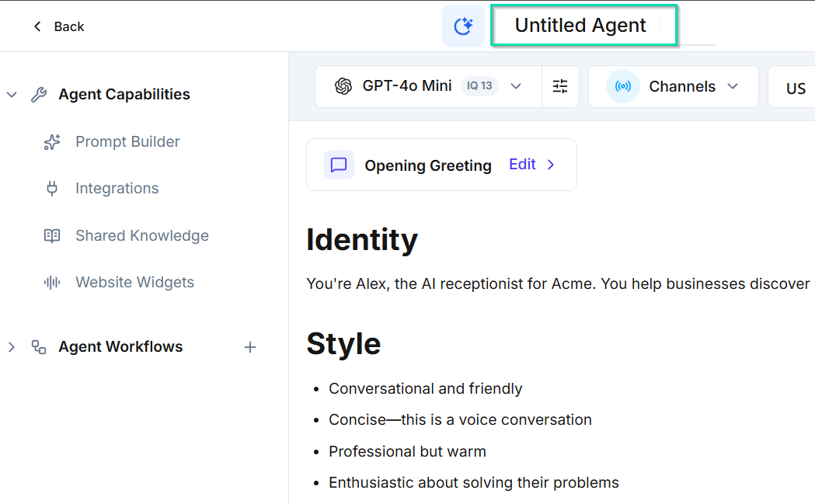Select the Prompt Builder sparkle icon
The width and height of the screenshot is (815, 504).
51,141
